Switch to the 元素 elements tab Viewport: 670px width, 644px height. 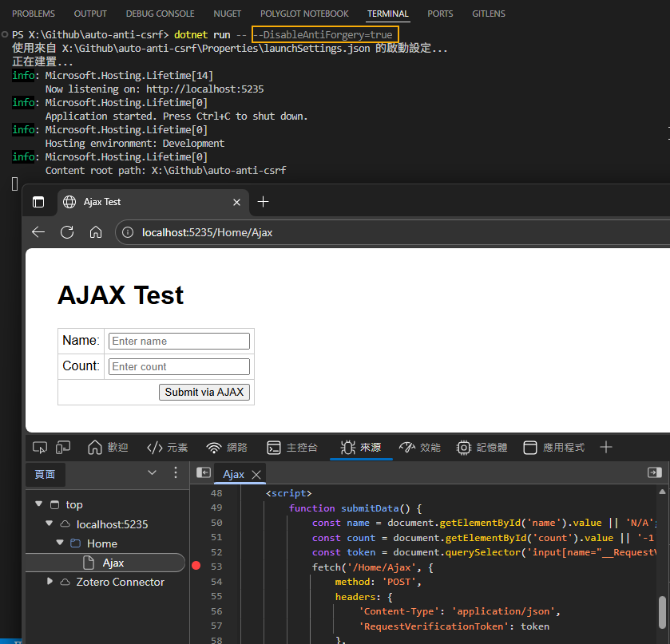point(166,447)
